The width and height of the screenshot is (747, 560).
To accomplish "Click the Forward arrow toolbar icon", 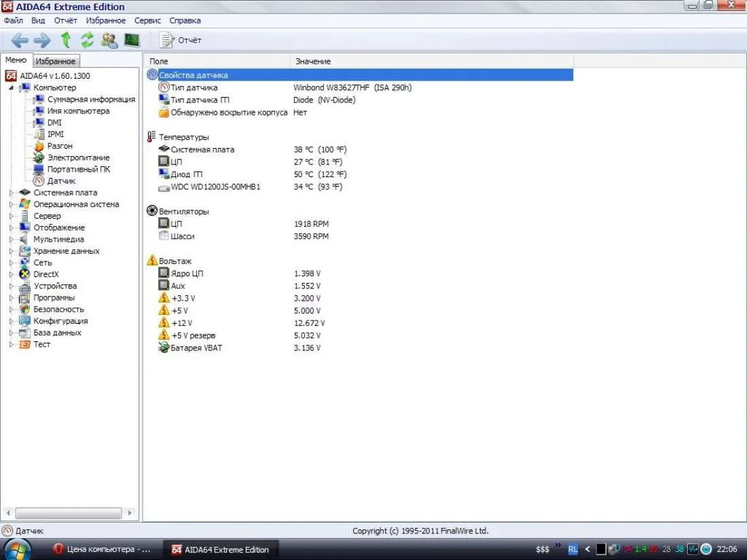I will (x=42, y=40).
